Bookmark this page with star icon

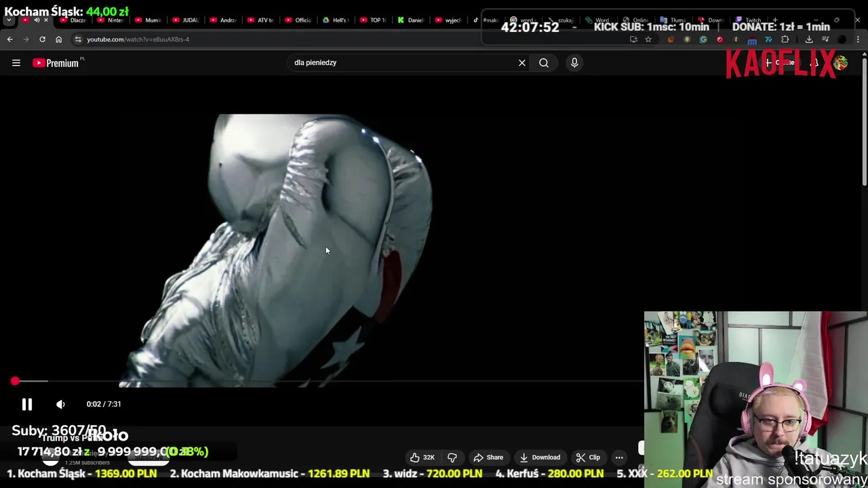pos(648,39)
